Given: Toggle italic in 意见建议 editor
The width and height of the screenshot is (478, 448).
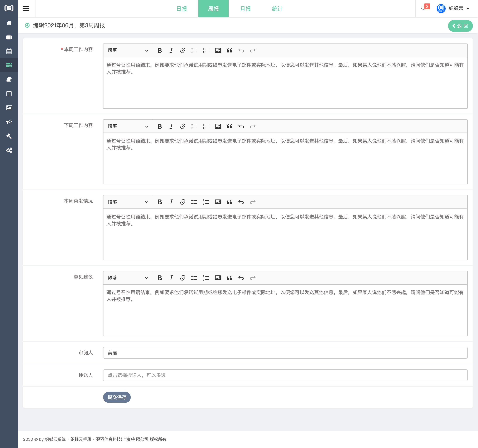Looking at the screenshot, I should tap(171, 278).
